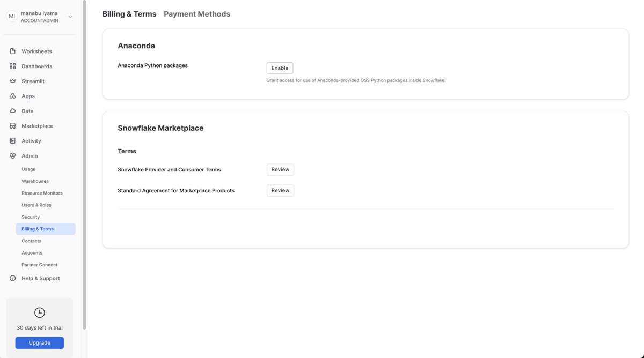Click the '30 days left in trial' text
Image resolution: width=644 pixels, height=358 pixels.
coord(40,328)
